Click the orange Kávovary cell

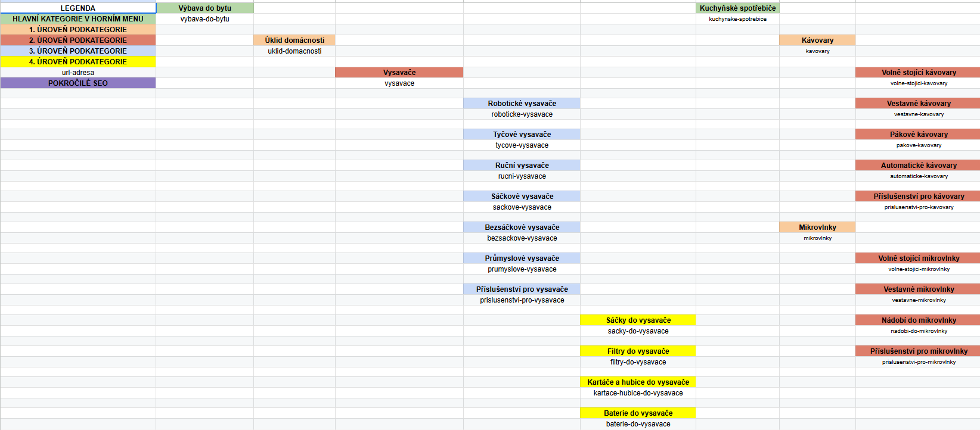(x=817, y=40)
